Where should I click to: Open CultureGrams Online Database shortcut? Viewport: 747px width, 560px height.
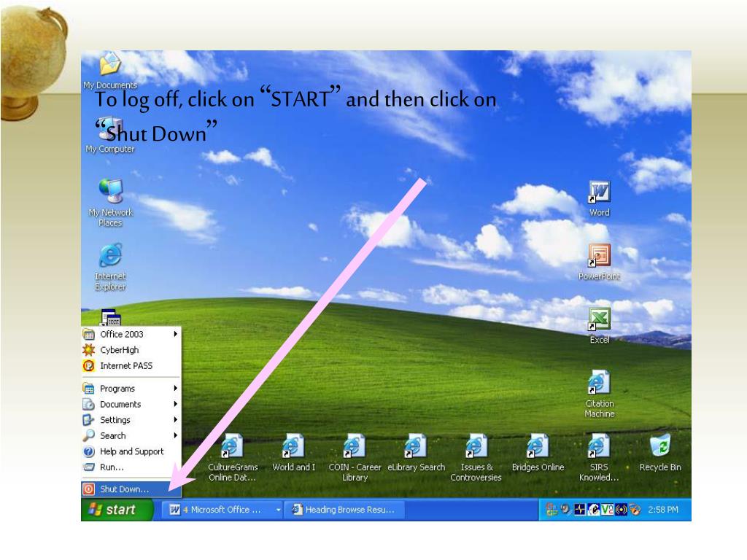coord(233,457)
